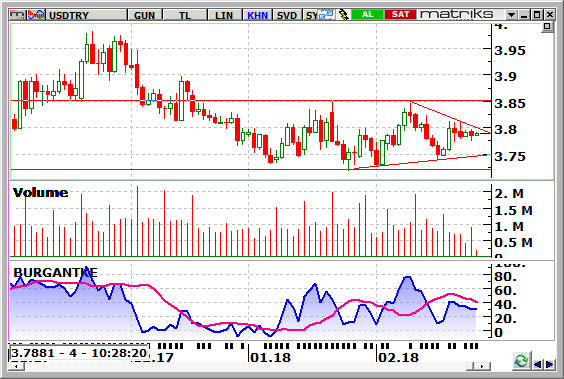The width and height of the screenshot is (564, 379).
Task: Click the green refresh icon at bottom right
Action: click(521, 361)
